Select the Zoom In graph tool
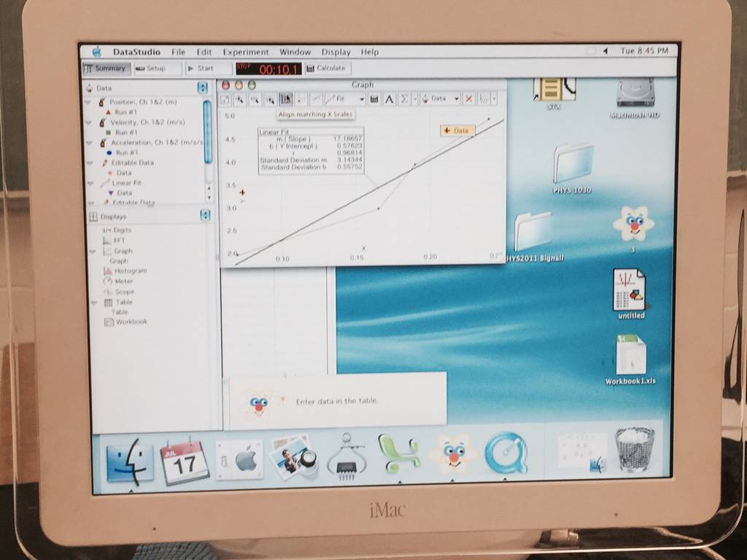 (239, 99)
